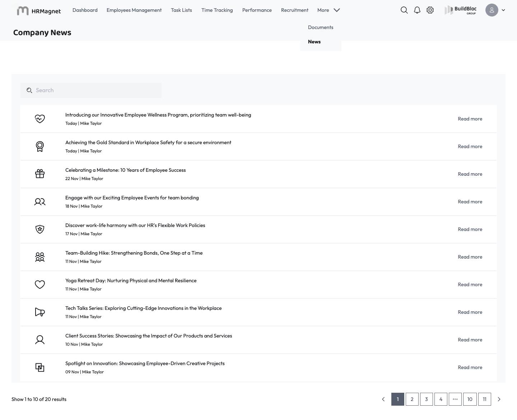Click the pagination ellipsis button
The image size is (517, 420).
pos(455,399)
